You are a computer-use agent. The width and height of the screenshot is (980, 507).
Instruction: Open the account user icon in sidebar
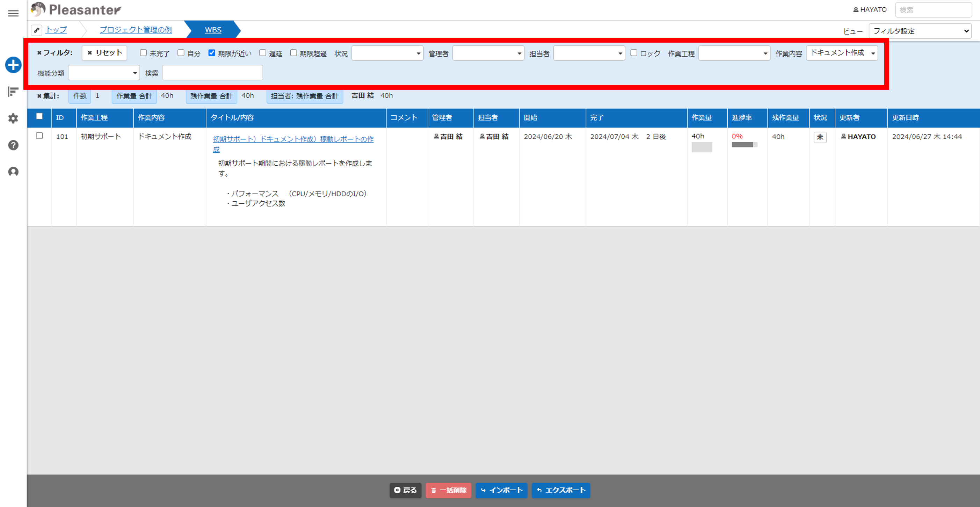click(13, 172)
